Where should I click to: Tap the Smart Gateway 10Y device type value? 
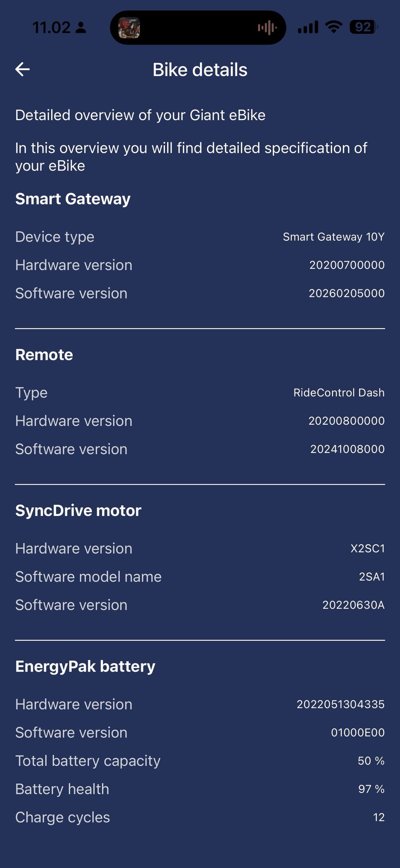(x=333, y=237)
